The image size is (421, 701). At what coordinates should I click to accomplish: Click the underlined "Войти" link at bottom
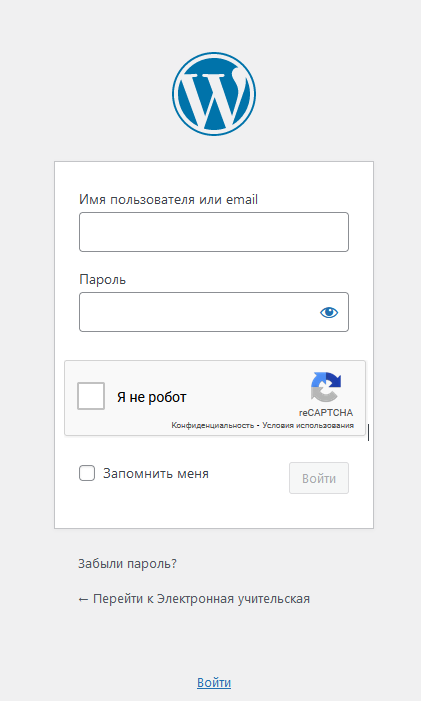[214, 683]
